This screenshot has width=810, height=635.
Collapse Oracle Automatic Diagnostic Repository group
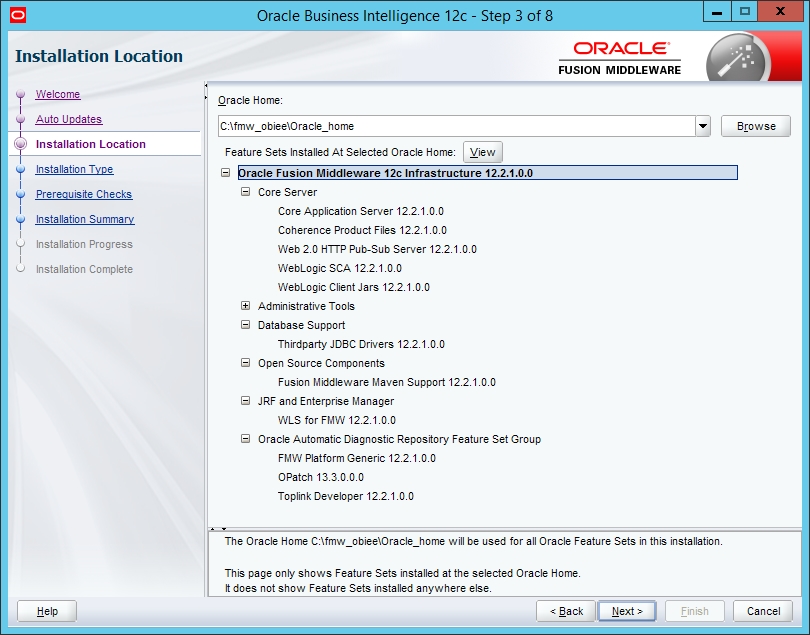point(245,439)
